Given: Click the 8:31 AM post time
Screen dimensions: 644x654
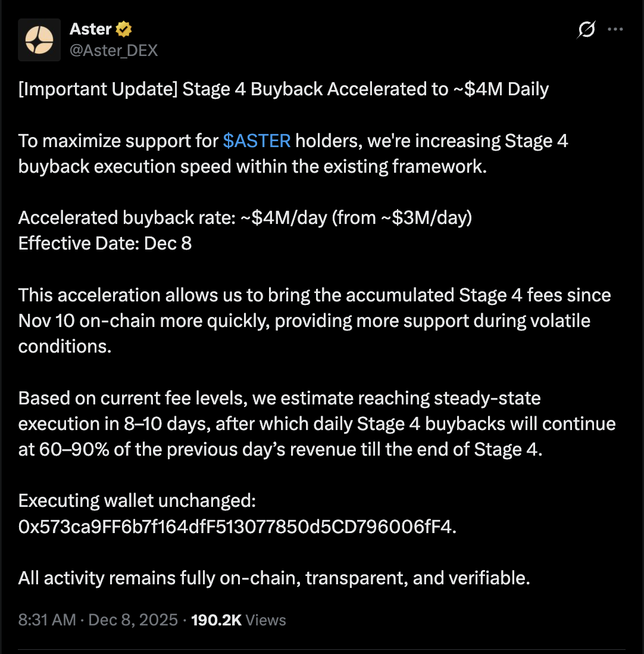Looking at the screenshot, I should point(47,620).
